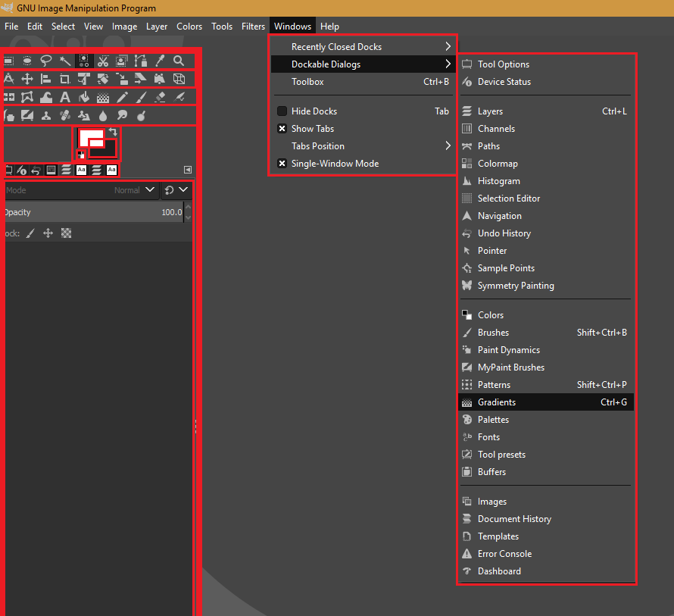Image resolution: width=674 pixels, height=616 pixels.
Task: Select the Move tool
Action: tap(27, 78)
